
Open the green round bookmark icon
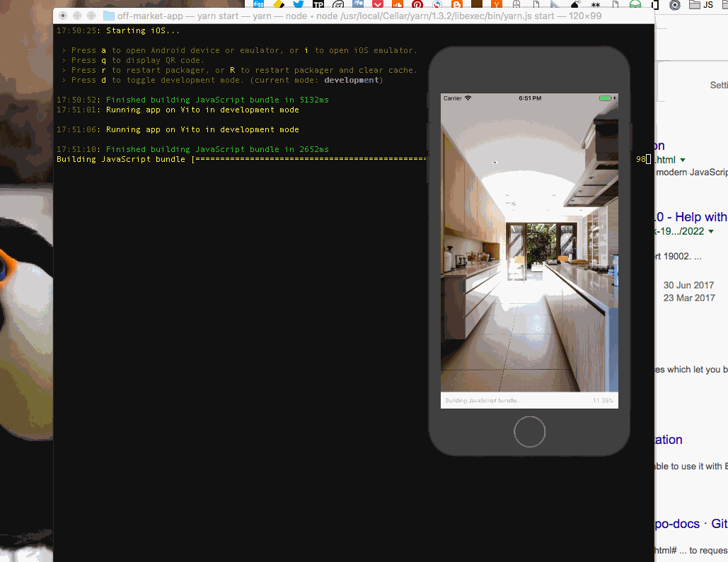(635, 5)
